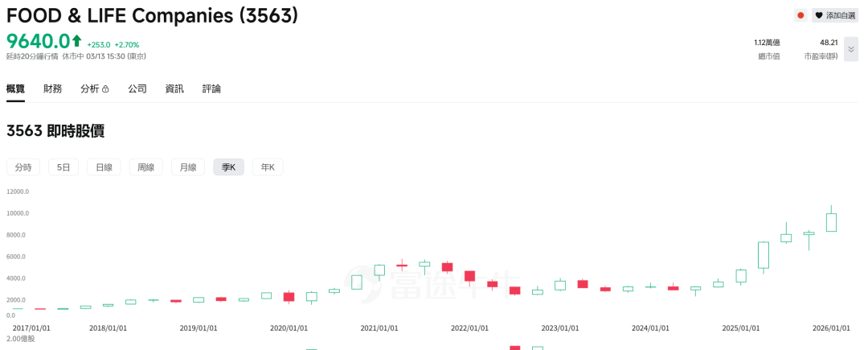
Task: Click the red dot icon button
Action: coord(800,15)
